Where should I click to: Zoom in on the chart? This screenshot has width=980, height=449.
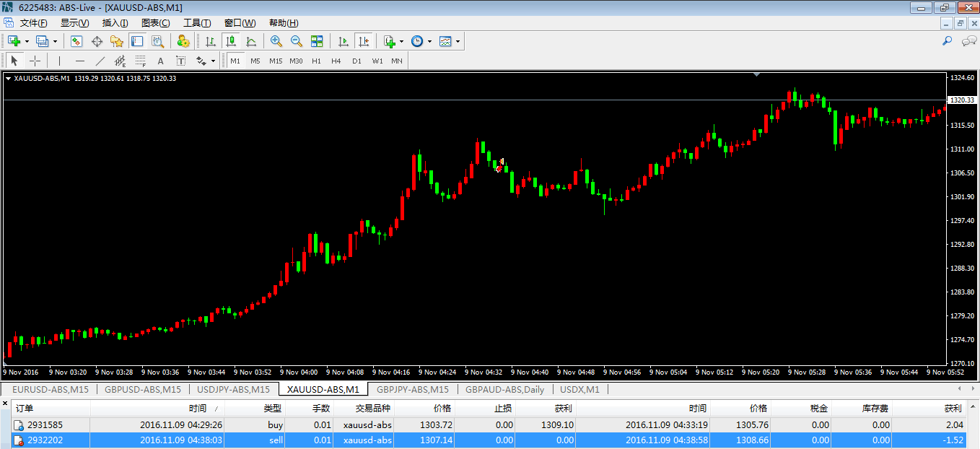[276, 41]
